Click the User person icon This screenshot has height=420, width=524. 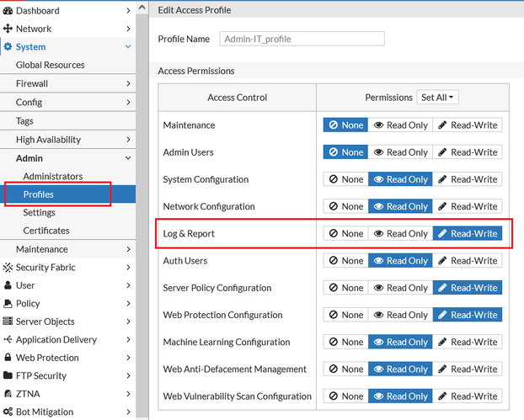[8, 286]
